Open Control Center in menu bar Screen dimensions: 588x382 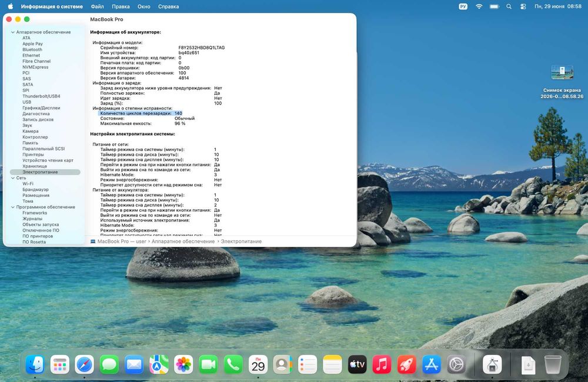(523, 6)
